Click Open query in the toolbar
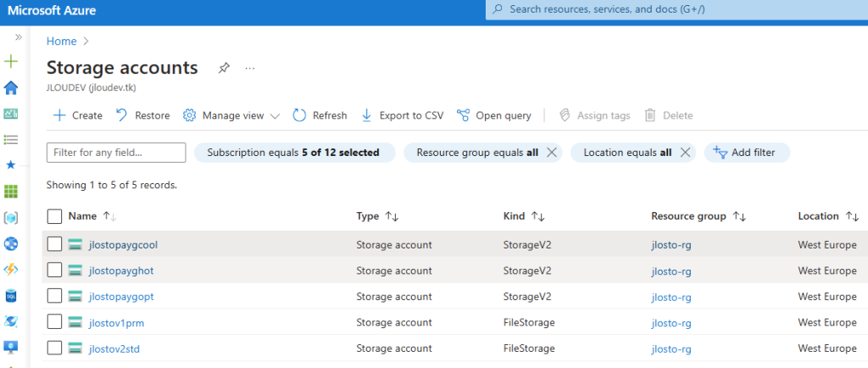 (494, 115)
